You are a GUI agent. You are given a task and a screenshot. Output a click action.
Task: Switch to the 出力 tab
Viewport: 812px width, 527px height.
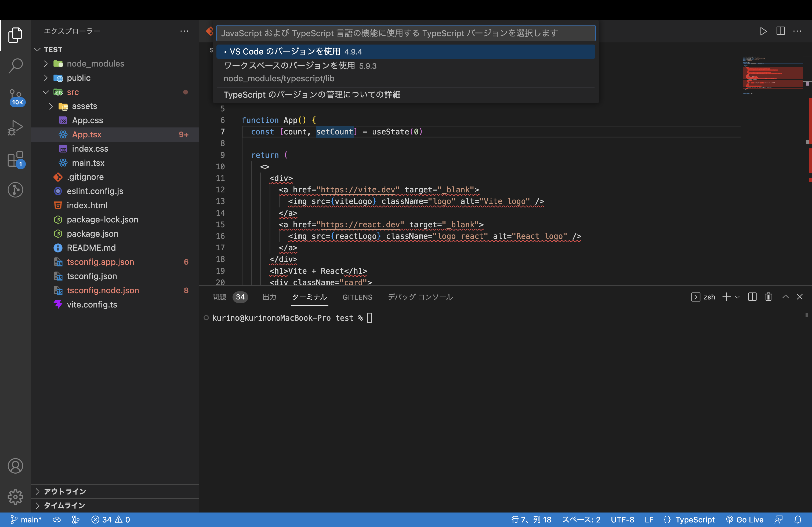tap(269, 297)
